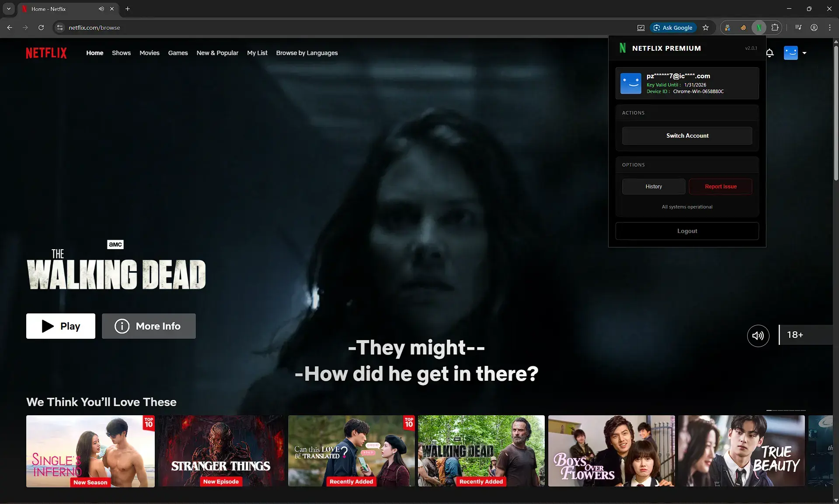This screenshot has width=839, height=504.
Task: Open the Extensions puzzle menu
Action: click(x=775, y=28)
